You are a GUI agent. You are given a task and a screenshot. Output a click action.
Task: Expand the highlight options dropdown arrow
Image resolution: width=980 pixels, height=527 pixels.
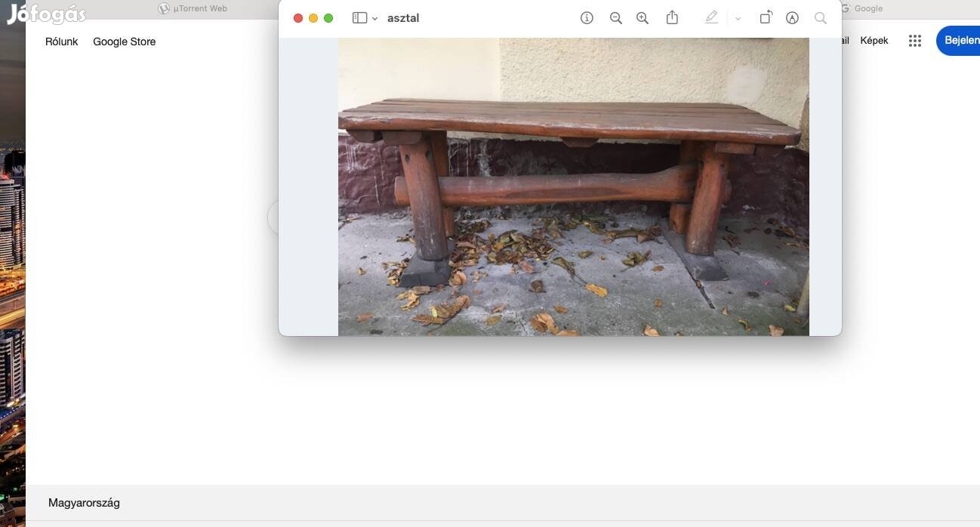pyautogui.click(x=738, y=19)
